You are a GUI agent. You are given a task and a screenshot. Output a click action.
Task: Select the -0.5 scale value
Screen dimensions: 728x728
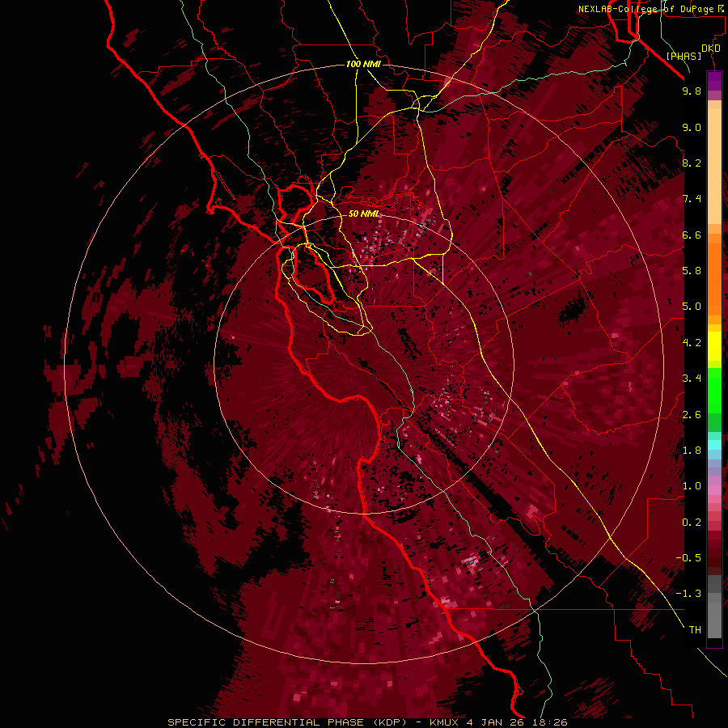pos(688,558)
